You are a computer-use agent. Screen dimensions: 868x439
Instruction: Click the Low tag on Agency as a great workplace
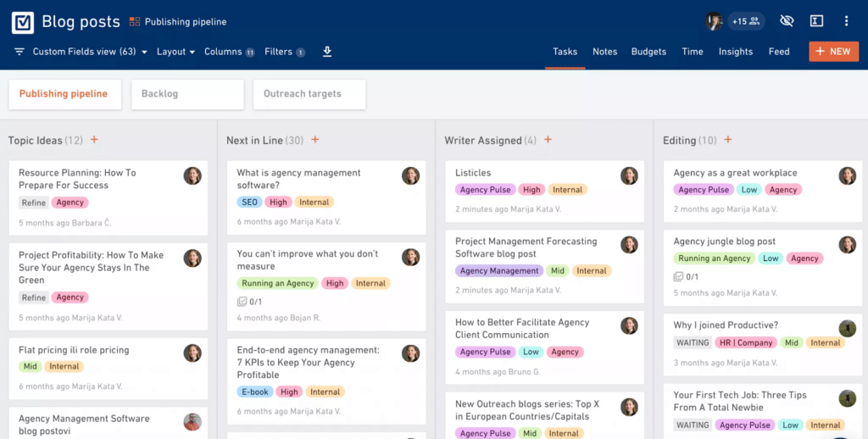(x=749, y=190)
